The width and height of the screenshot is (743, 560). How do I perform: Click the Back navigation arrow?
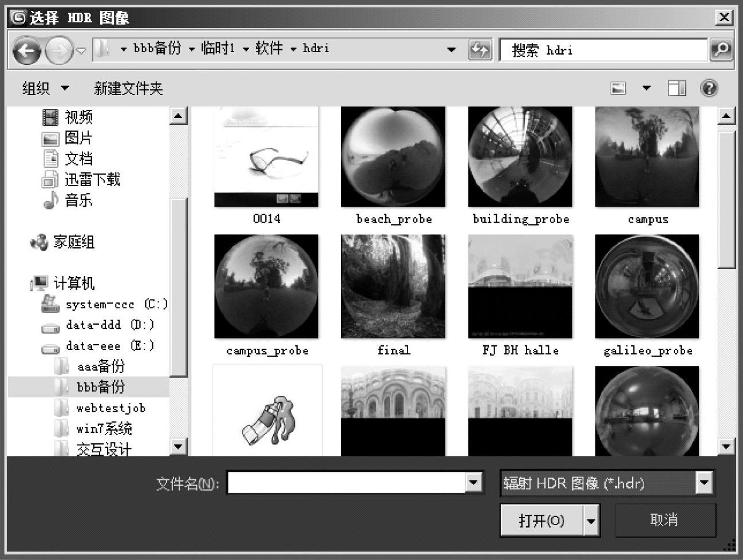[x=27, y=51]
